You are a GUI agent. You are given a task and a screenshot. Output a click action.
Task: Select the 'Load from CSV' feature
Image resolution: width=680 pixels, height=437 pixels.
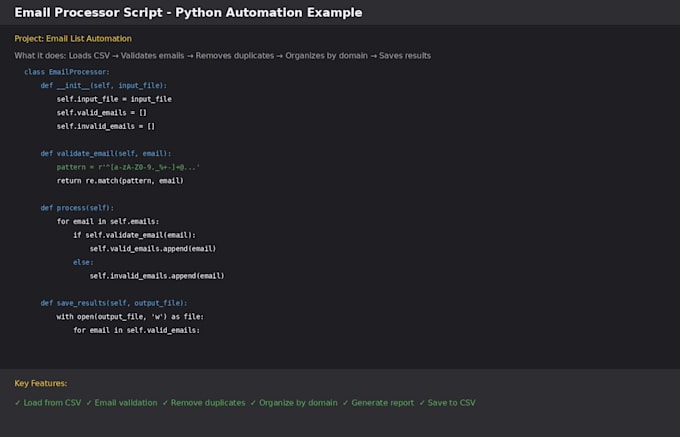[48, 403]
